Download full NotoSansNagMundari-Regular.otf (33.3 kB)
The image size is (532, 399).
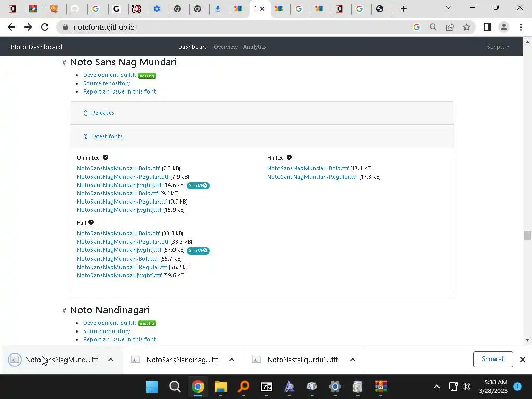point(123,242)
